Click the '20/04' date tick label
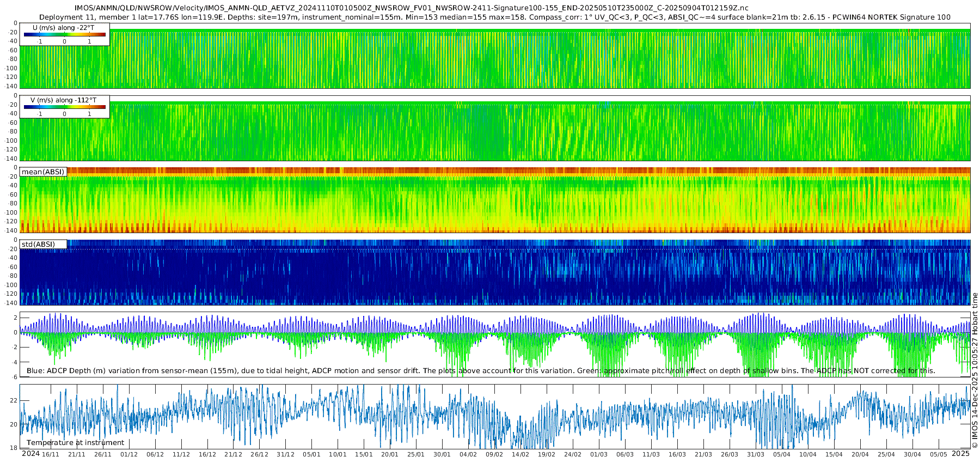The height and width of the screenshot is (463, 980). coord(860,454)
